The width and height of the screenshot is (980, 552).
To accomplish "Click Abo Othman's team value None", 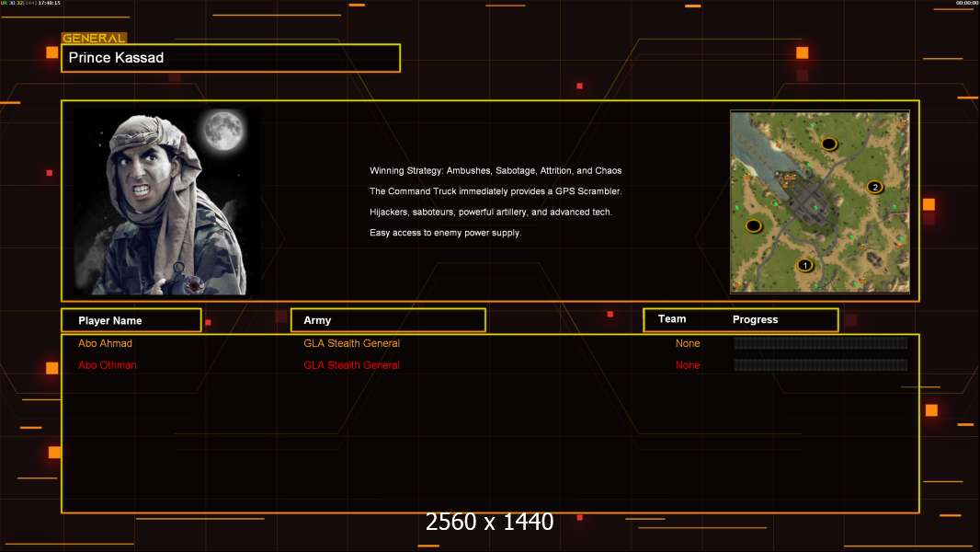I will tap(688, 365).
